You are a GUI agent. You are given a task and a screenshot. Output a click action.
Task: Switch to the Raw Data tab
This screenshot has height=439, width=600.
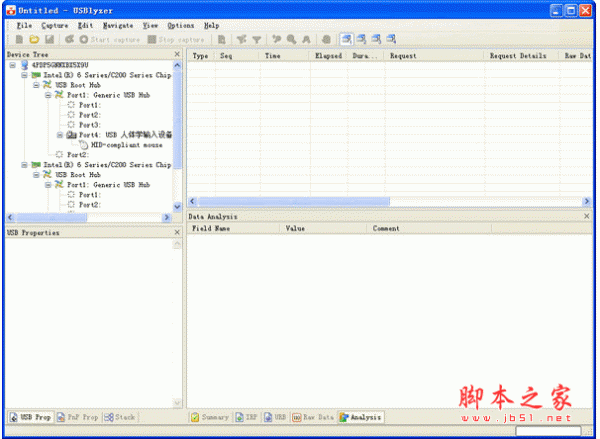click(x=313, y=417)
